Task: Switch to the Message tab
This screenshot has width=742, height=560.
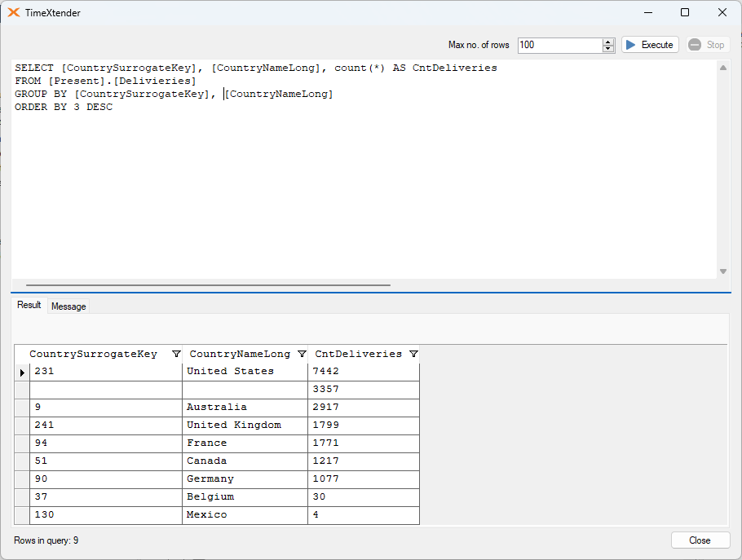Action: coord(68,306)
